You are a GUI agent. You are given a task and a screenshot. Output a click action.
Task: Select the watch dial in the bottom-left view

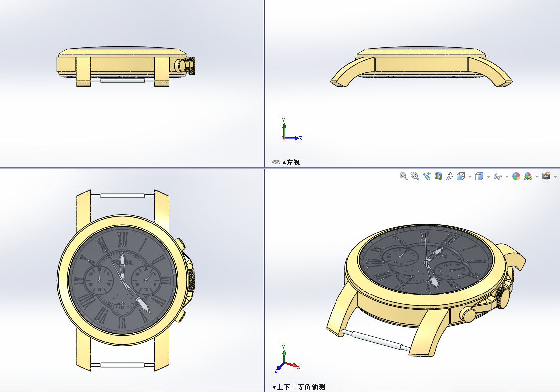pos(122,280)
